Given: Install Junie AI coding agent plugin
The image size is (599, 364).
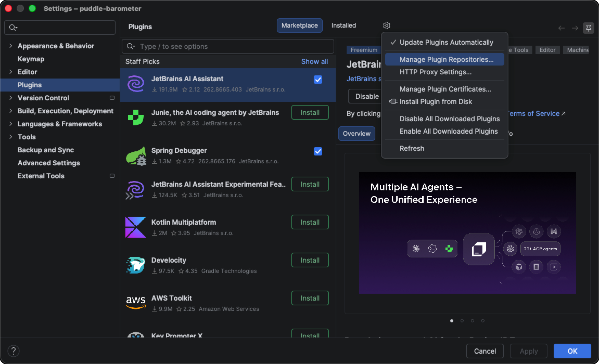Looking at the screenshot, I should (x=310, y=112).
